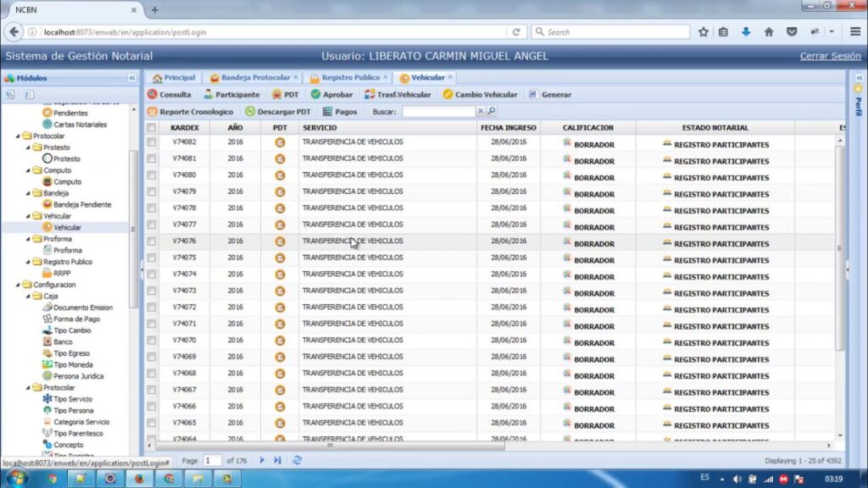This screenshot has width=868, height=488.
Task: Collapse the Configuracion tree node
Action: click(x=19, y=286)
